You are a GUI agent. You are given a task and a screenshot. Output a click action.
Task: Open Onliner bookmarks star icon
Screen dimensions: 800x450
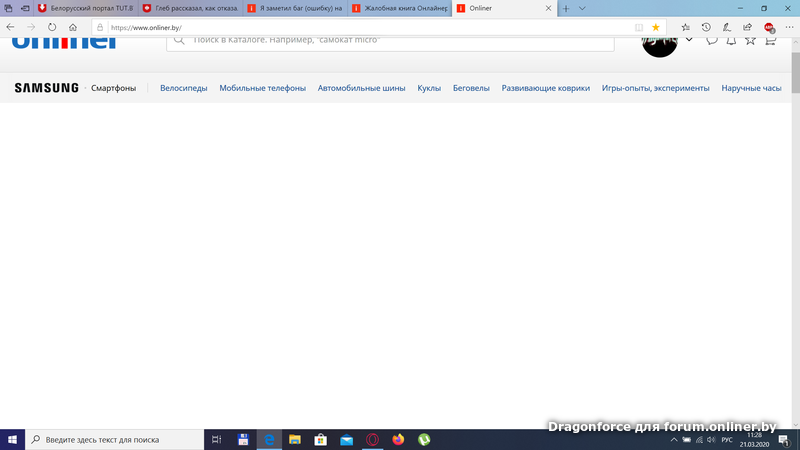[x=750, y=41]
